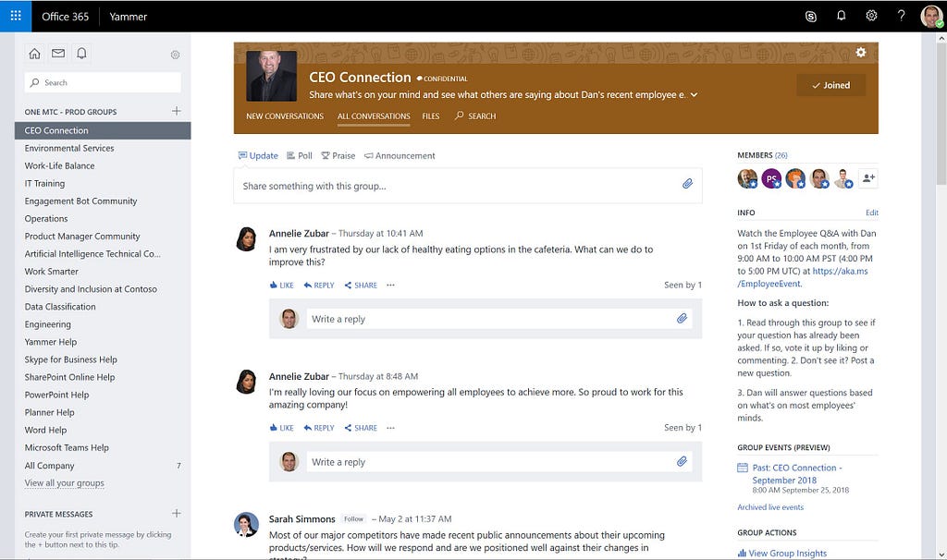This screenshot has width=947, height=560.
Task: Switch to New Conversations tab
Action: click(285, 116)
